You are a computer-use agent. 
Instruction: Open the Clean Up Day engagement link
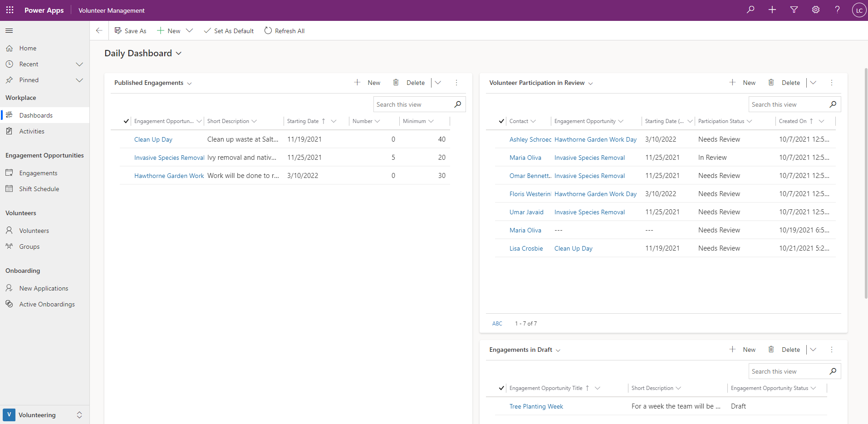click(x=153, y=139)
